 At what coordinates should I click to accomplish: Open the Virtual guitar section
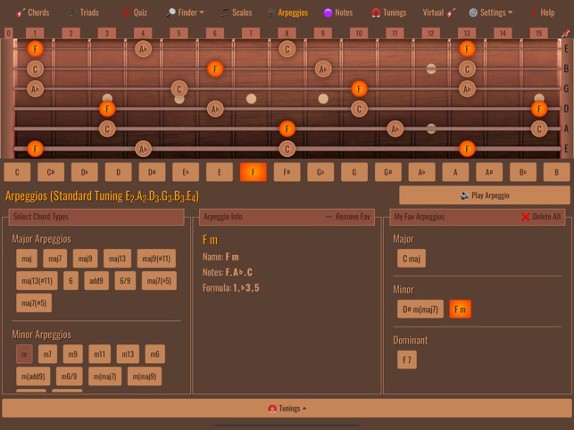point(439,12)
